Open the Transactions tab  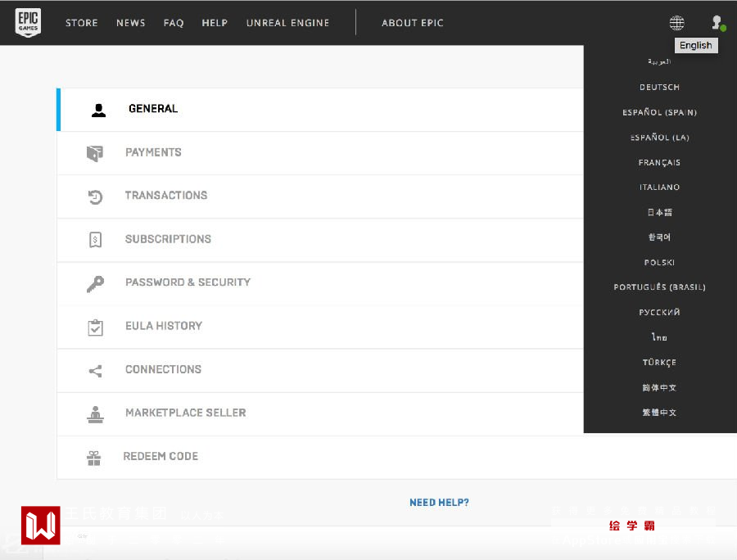click(320, 196)
